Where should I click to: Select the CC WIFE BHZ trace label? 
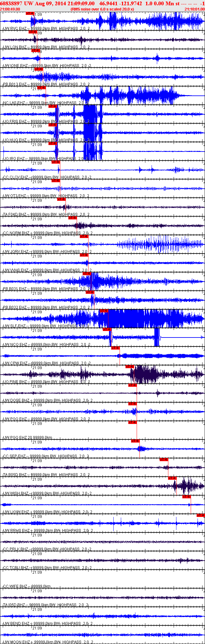(x=27, y=586)
